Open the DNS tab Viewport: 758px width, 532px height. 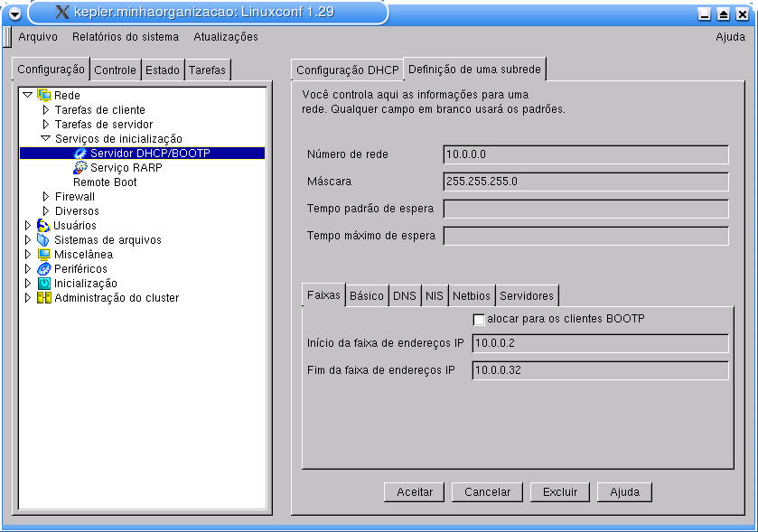tap(405, 295)
